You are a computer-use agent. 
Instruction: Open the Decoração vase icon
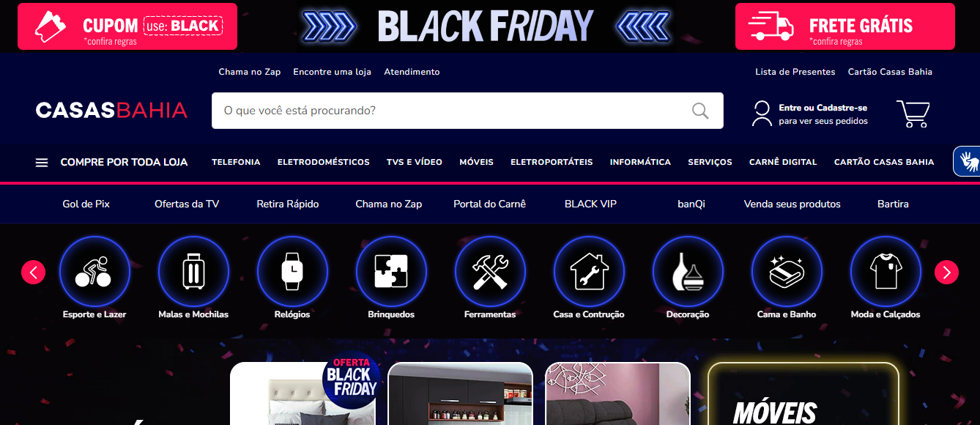pyautogui.click(x=688, y=272)
